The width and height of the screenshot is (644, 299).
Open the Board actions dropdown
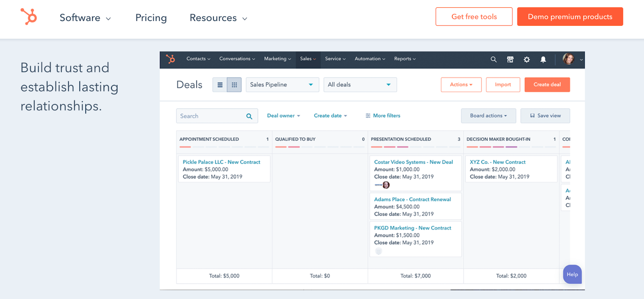(488, 116)
